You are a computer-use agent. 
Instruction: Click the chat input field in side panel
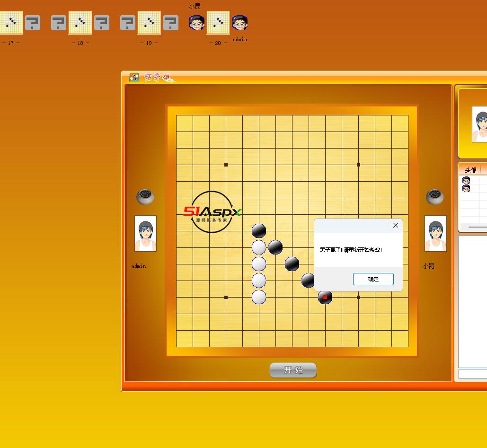[473, 373]
